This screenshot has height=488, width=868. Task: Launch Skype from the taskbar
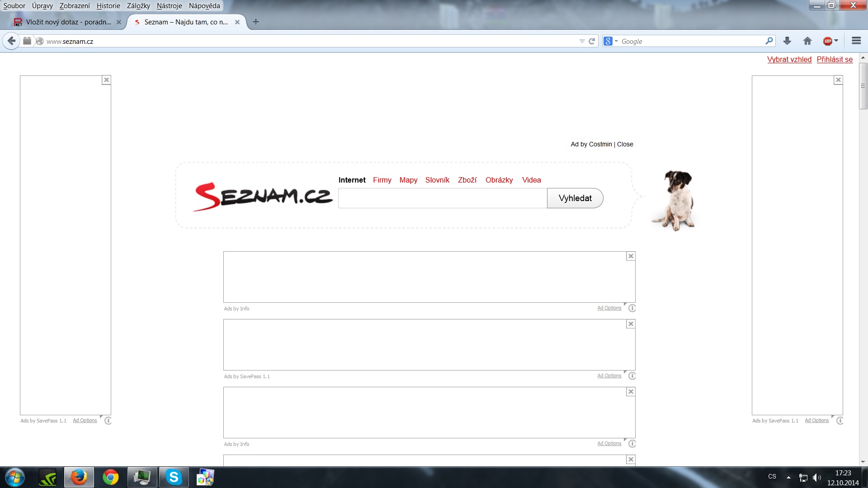[174, 477]
